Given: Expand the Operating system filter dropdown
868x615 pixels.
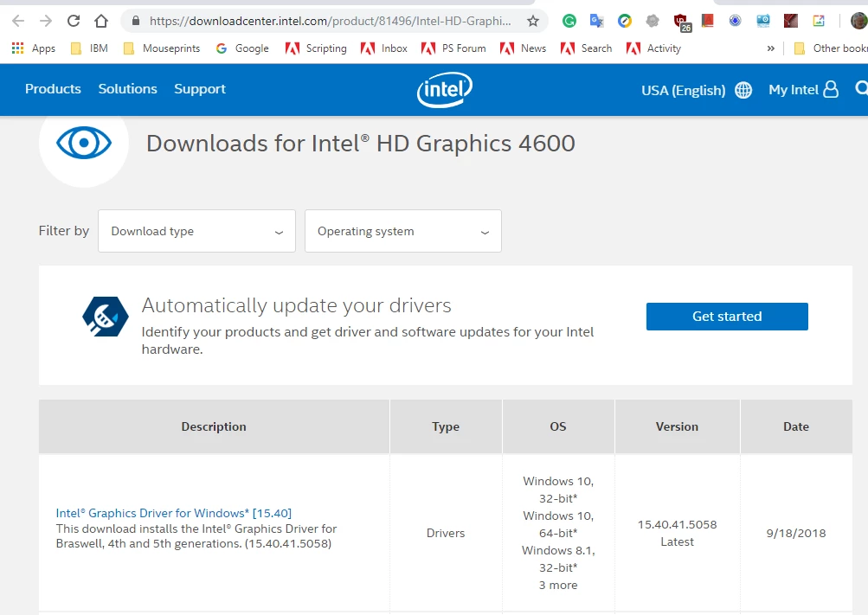Looking at the screenshot, I should 403,231.
